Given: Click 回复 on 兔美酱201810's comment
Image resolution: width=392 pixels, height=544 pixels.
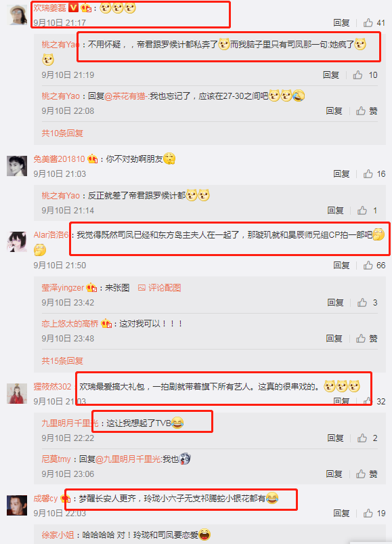Looking at the screenshot, I should pos(341,174).
